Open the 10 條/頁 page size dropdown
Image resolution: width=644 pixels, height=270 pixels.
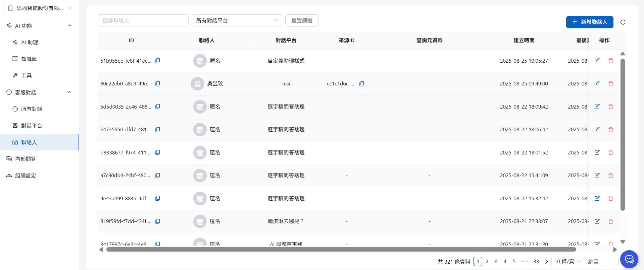[567, 262]
